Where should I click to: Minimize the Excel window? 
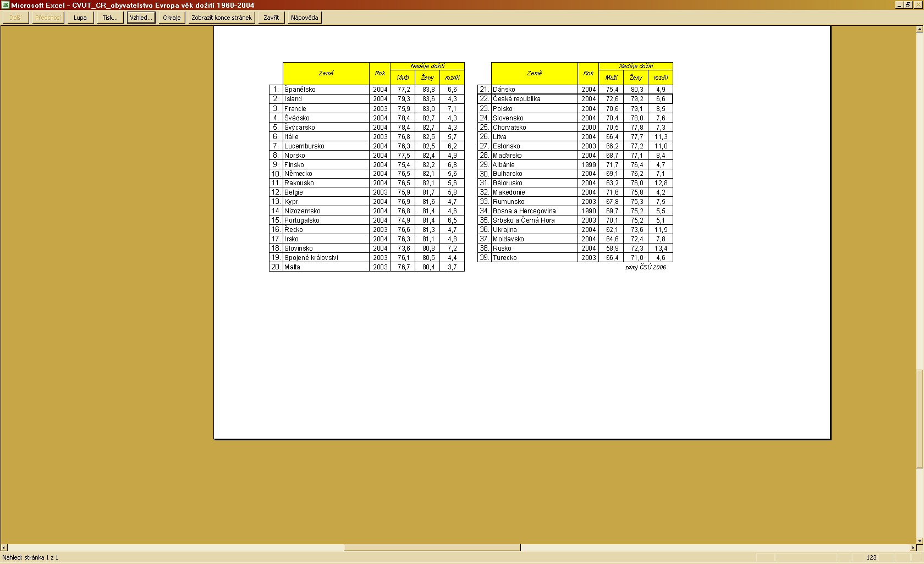click(x=899, y=5)
